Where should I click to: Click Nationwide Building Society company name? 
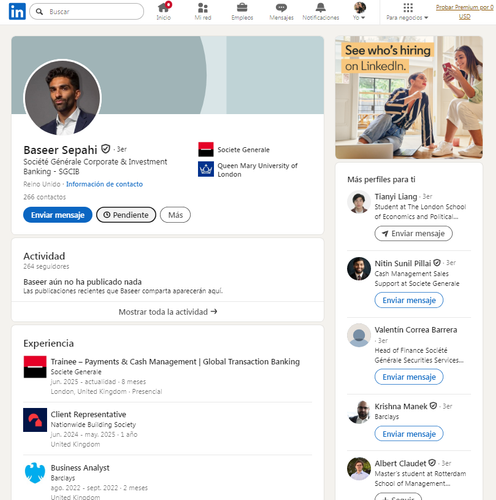coord(93,424)
